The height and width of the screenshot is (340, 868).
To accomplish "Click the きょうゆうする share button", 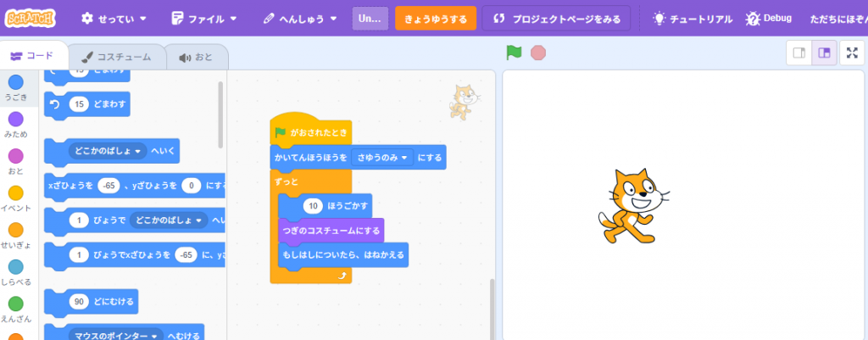I will click(436, 19).
